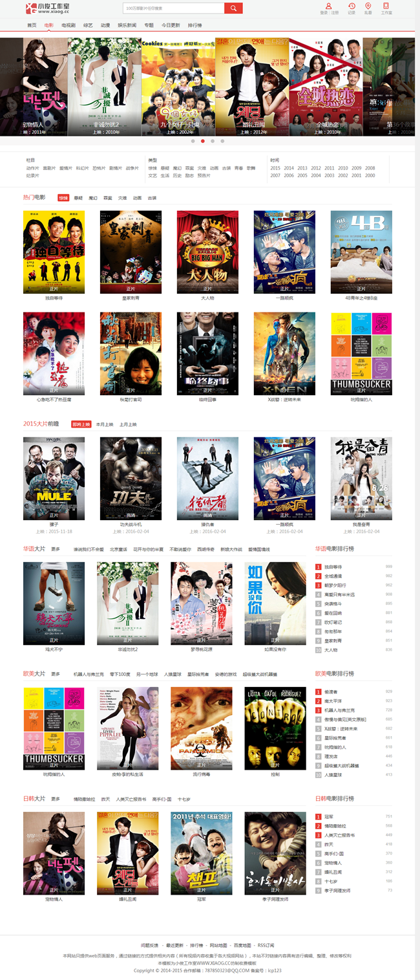Select the 即将上映 tab
The height and width of the screenshot is (980, 420).
(x=81, y=424)
